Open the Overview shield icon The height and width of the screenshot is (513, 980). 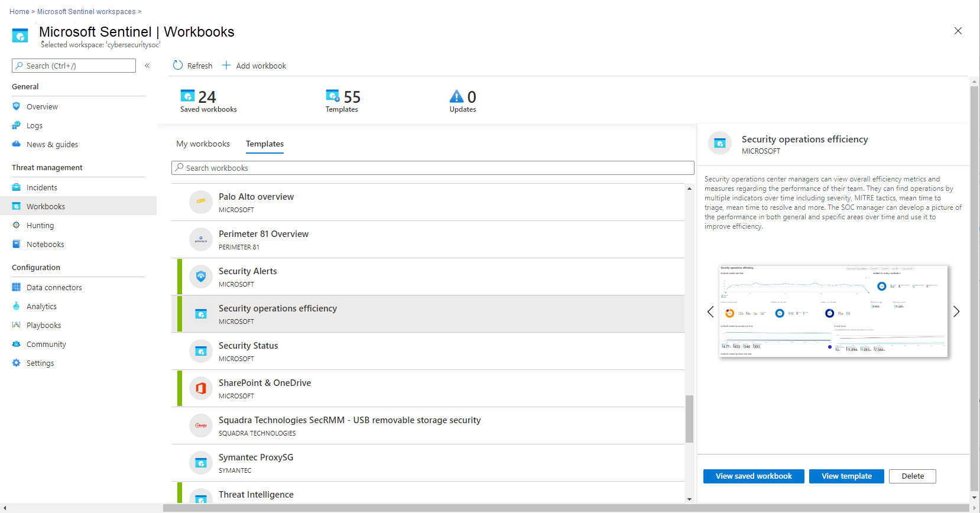[17, 106]
